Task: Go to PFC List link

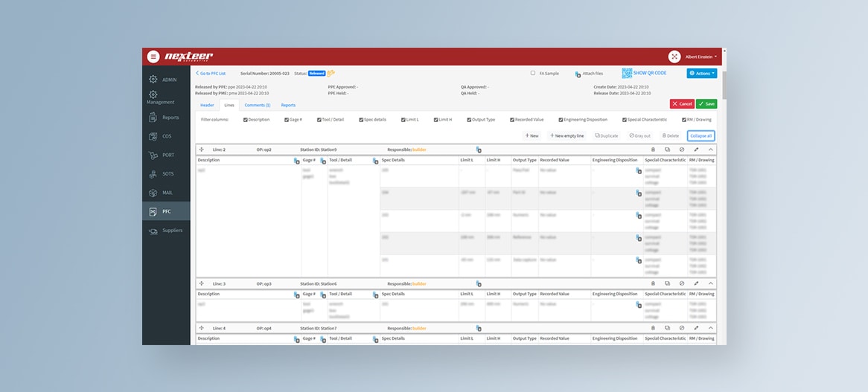Action: 211,73
